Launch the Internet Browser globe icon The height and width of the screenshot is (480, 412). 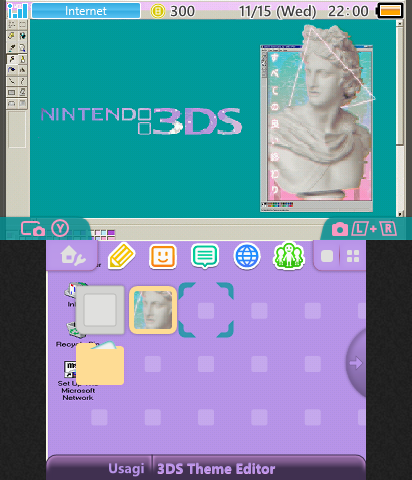[x=247, y=256]
